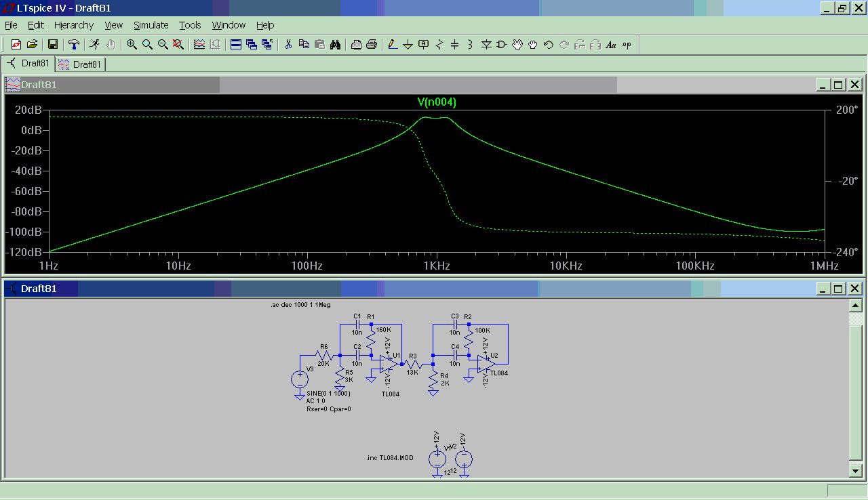Screen dimensions: 868x500
Task: Select the Inductor component tool
Action: (x=471, y=45)
